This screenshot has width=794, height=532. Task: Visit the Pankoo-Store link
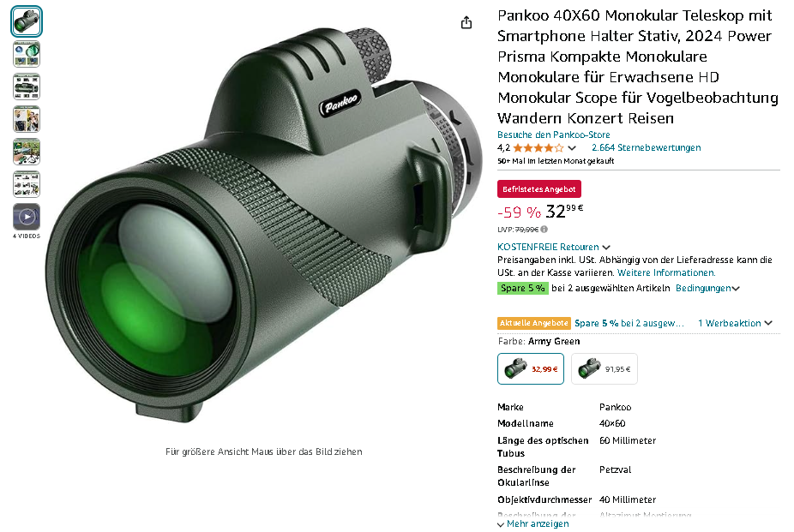point(553,134)
